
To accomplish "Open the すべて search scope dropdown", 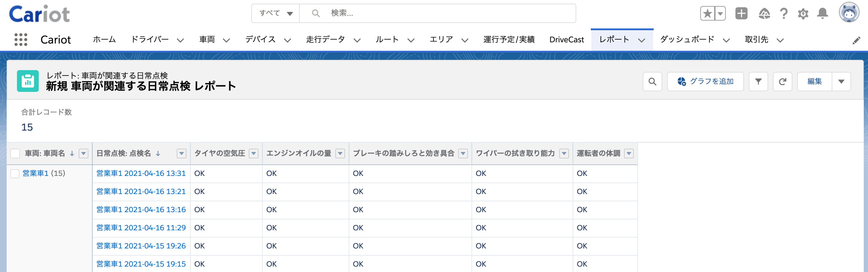I will (x=275, y=14).
